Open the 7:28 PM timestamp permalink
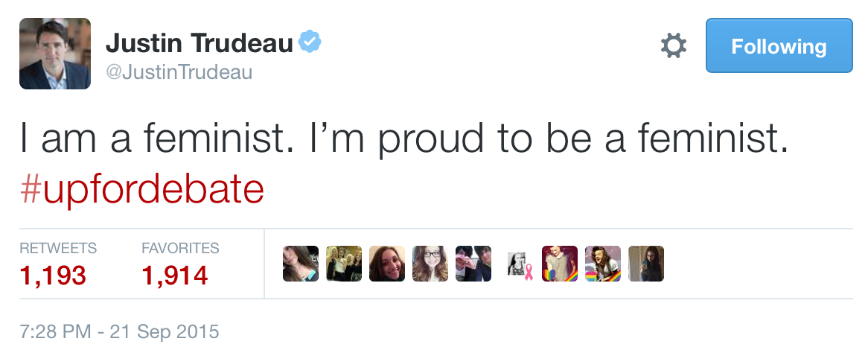 (119, 331)
